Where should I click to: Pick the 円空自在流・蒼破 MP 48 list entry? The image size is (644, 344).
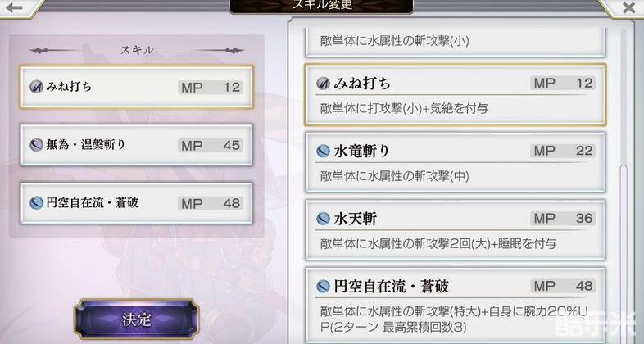(x=455, y=306)
